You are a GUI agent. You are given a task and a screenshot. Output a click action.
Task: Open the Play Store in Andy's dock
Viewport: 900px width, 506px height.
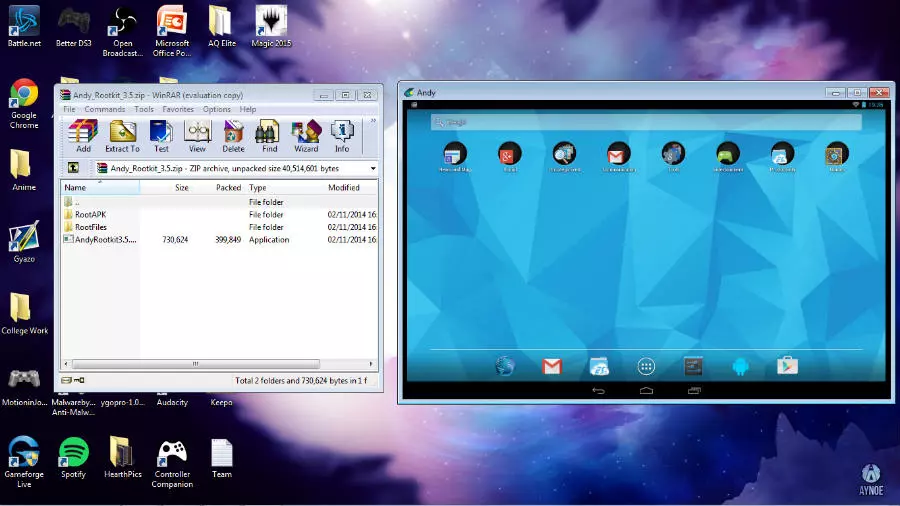point(787,367)
